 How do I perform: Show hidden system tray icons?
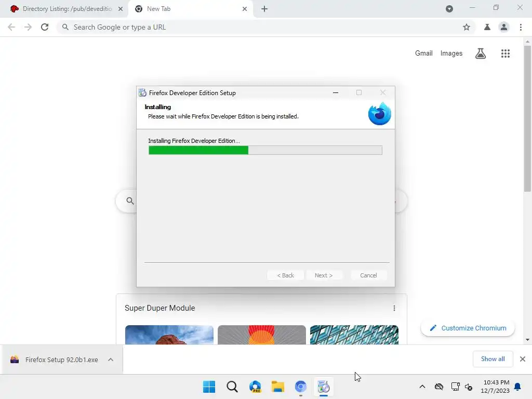(422, 387)
